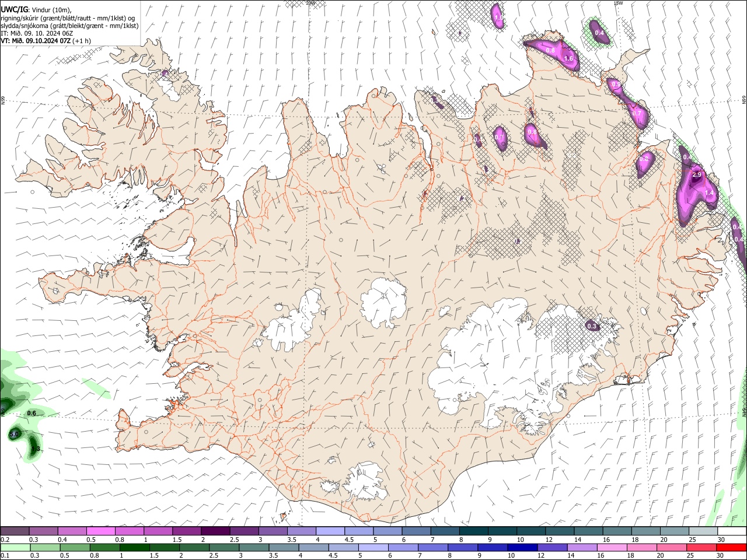Click the pale green 0.1 rain legend swatch
747x560 pixels.
tap(15, 547)
